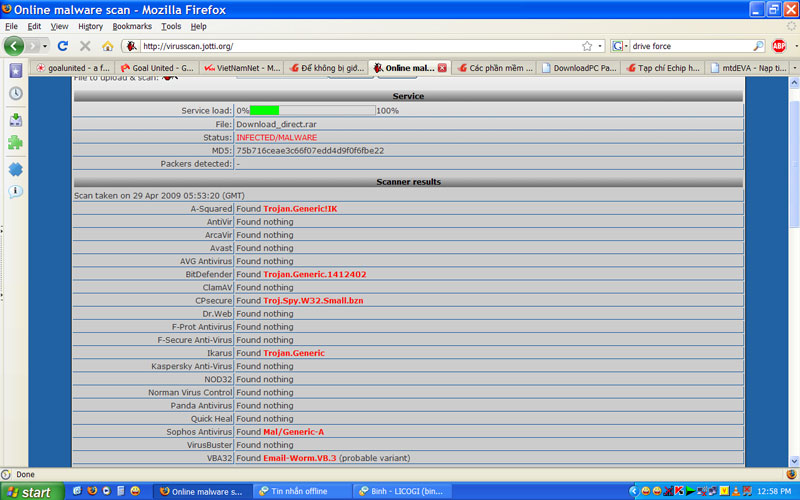Click the scrollbar up arrow
Image resolution: width=800 pixels, height=500 pixels.
pyautogui.click(x=794, y=83)
